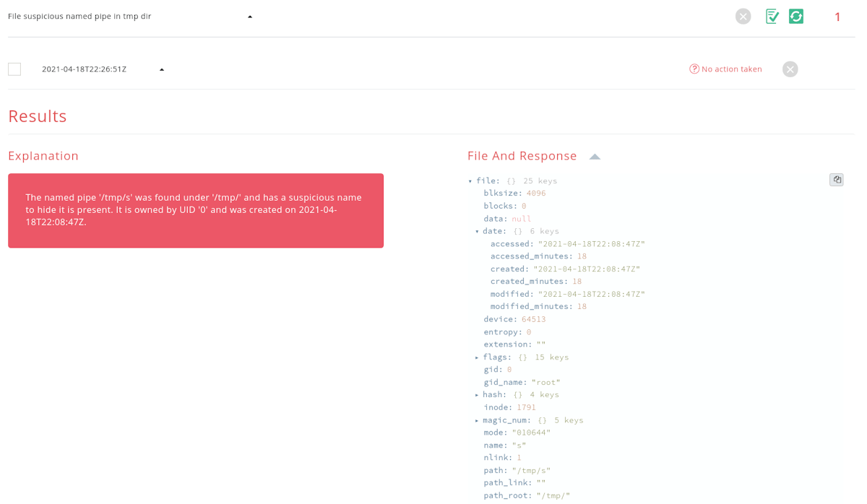Screen dimensions: 867x504
Task: Collapse the 'date' object in the JSON viewer
Action: [x=476, y=231]
